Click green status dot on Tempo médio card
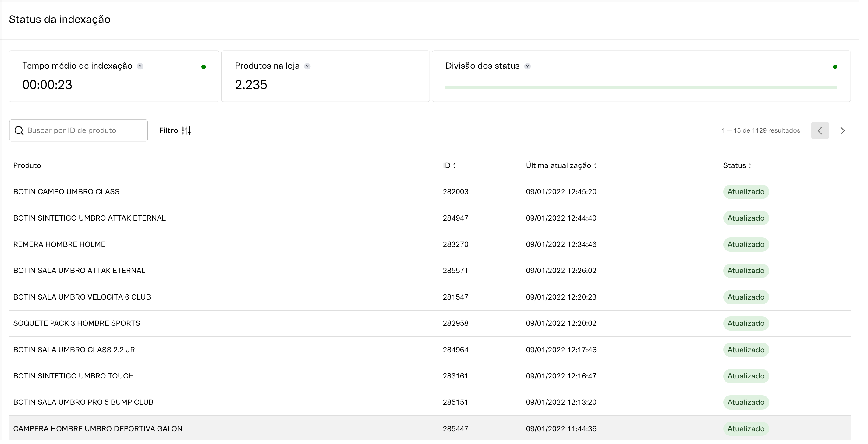868x444 pixels. pyautogui.click(x=204, y=67)
